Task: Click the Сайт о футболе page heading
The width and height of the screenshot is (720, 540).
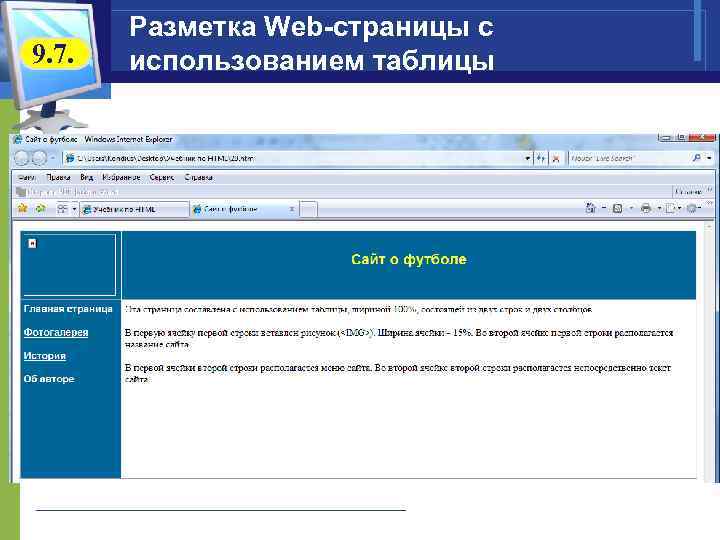Action: tap(409, 259)
